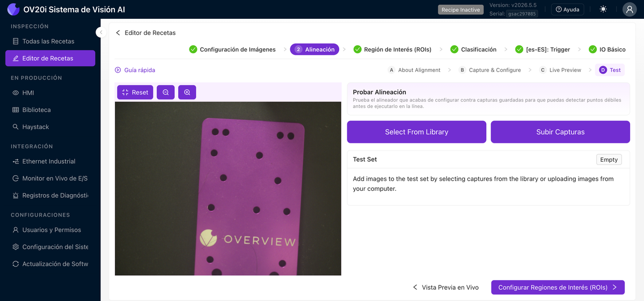The height and width of the screenshot is (301, 644).
Task: Click the Test Set label
Action: [365, 160]
